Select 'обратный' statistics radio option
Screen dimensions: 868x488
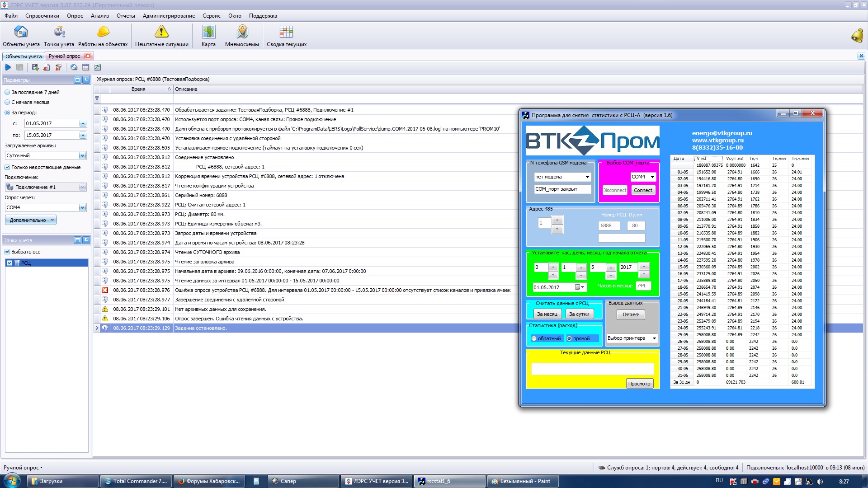click(534, 338)
